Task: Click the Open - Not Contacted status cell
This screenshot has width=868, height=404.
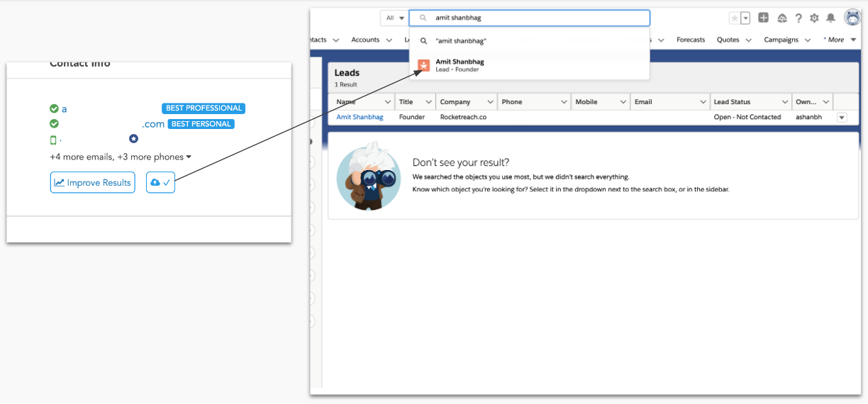Action: 747,117
